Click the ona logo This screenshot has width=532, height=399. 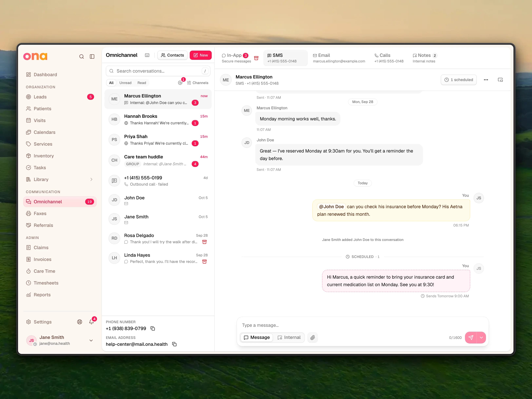coord(35,56)
